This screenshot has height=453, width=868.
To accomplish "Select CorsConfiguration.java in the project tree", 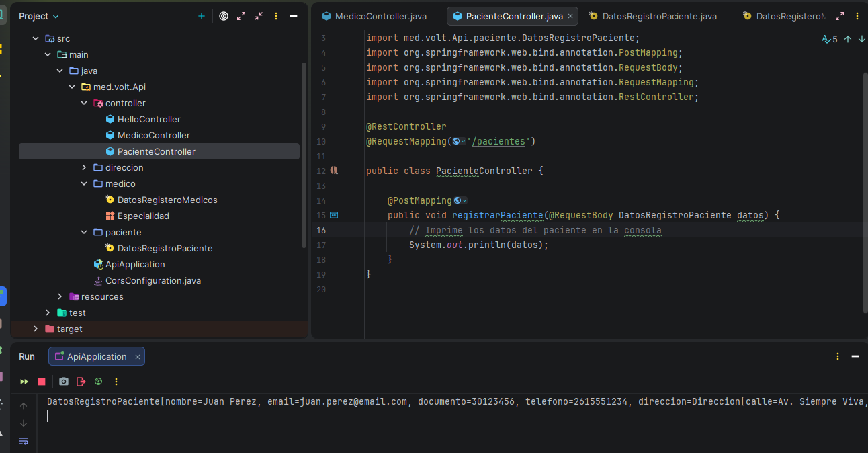I will coord(153,280).
